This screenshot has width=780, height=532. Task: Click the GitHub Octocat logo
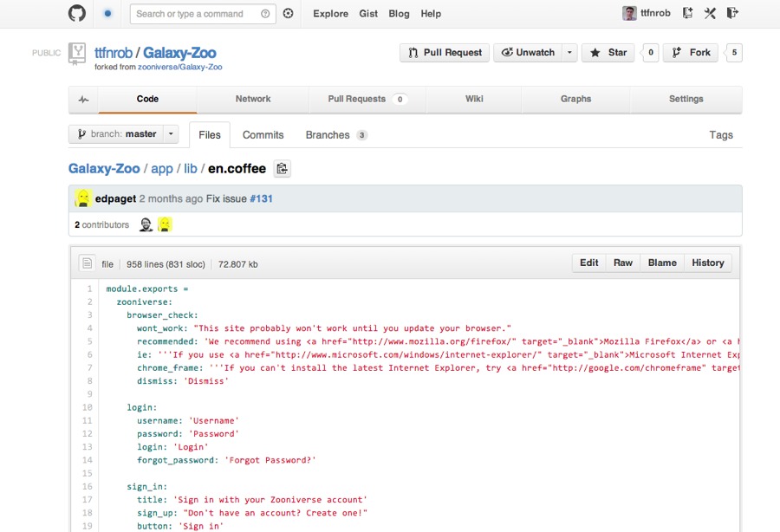(x=77, y=14)
